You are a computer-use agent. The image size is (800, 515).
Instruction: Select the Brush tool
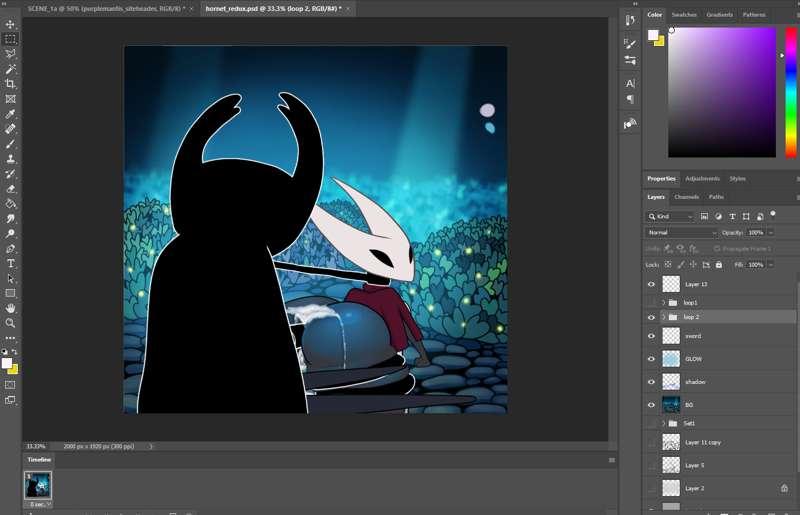(x=10, y=144)
